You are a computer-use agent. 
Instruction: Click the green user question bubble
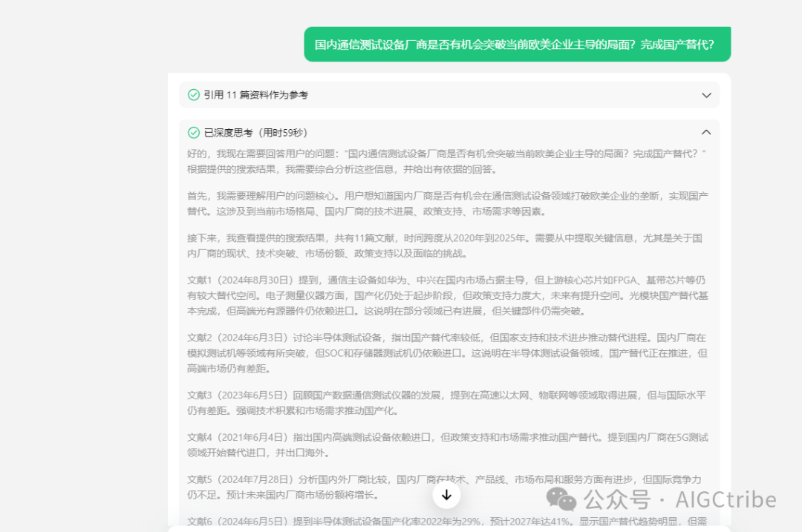517,45
